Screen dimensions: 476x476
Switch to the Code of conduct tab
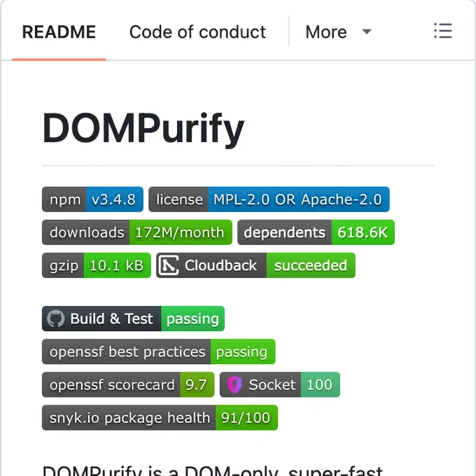[x=197, y=32]
